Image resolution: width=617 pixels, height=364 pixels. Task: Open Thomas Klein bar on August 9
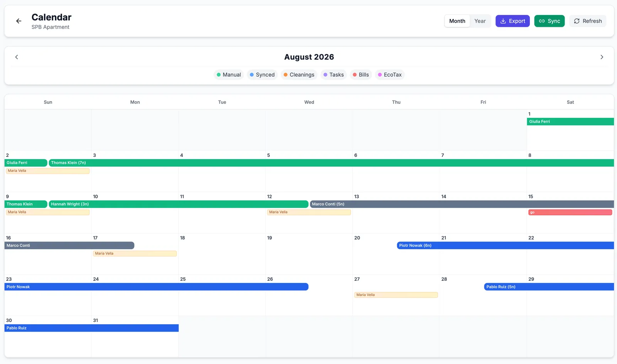(26, 204)
